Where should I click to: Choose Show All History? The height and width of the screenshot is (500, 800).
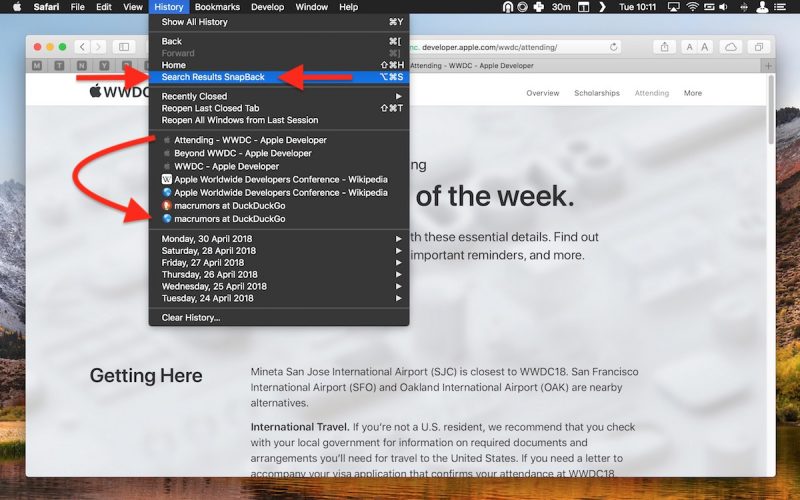tap(279, 22)
